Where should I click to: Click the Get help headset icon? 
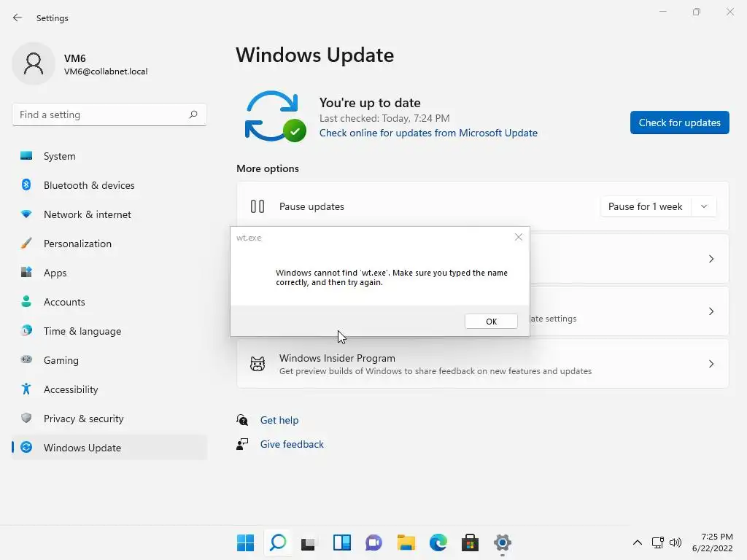(x=242, y=419)
